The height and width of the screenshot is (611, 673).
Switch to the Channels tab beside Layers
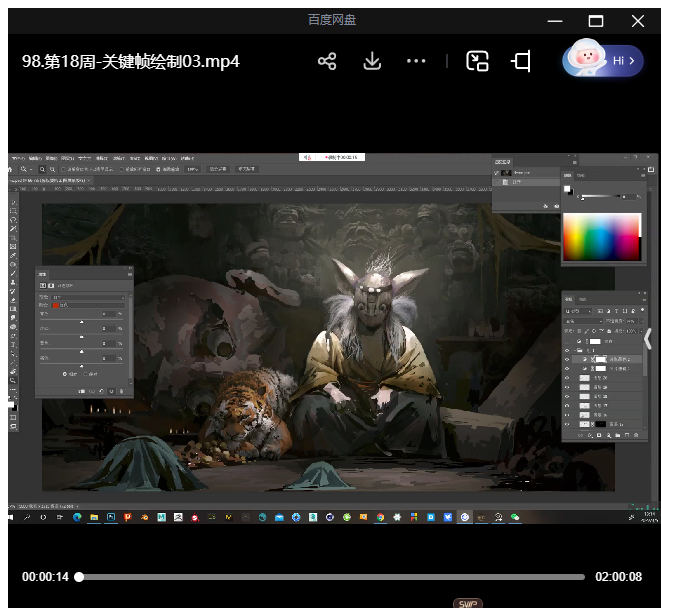pyautogui.click(x=583, y=299)
